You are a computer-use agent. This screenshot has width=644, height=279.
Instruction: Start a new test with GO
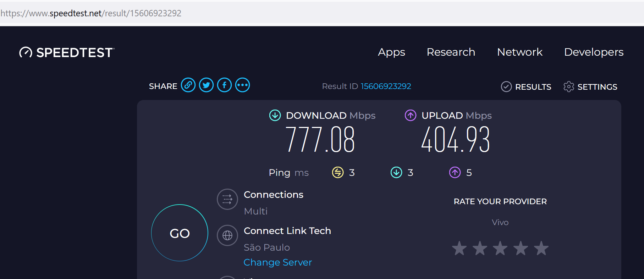(180, 233)
